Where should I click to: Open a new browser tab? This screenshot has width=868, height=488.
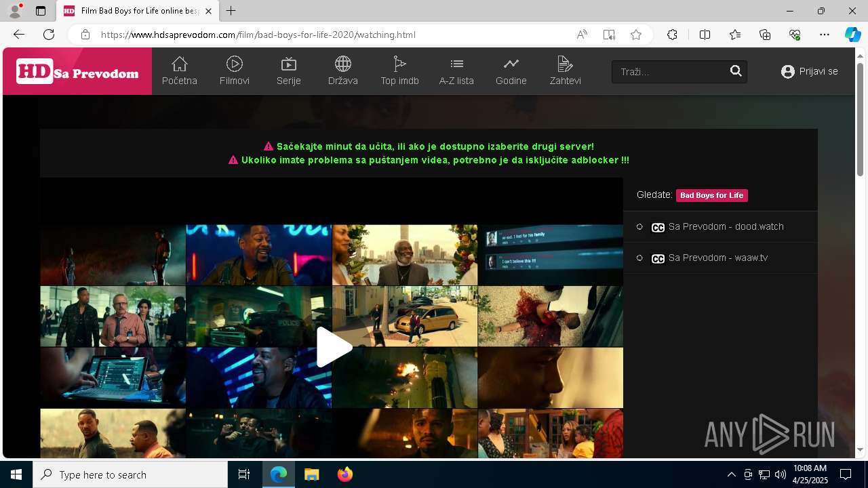pyautogui.click(x=231, y=11)
